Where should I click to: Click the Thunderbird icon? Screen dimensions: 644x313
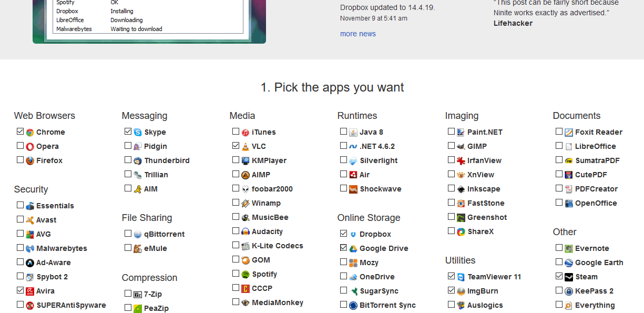138,161
